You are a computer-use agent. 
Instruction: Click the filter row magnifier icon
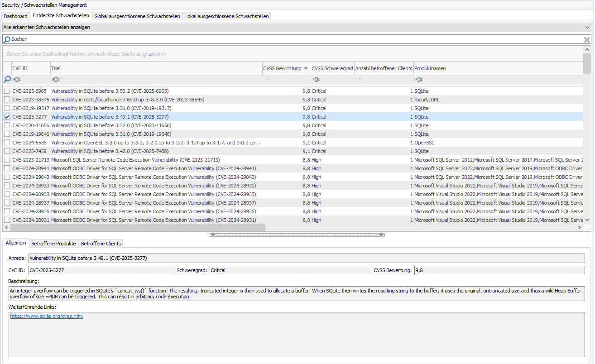[x=7, y=79]
